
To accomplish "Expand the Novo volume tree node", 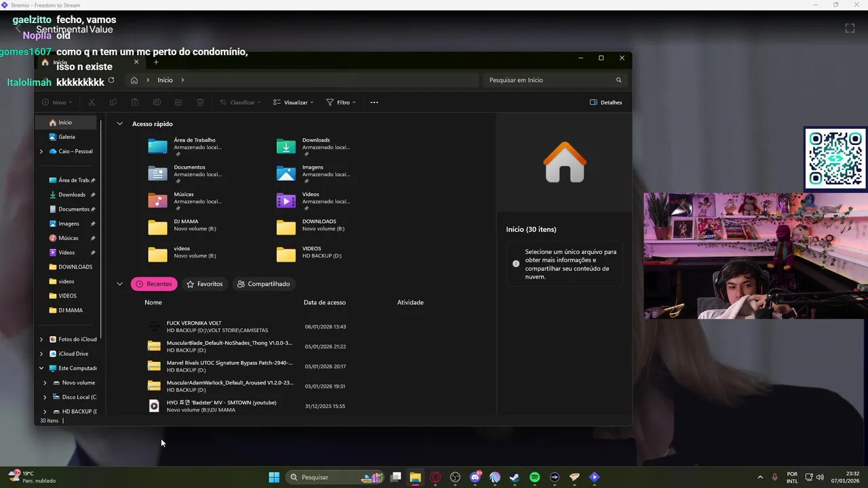I will (45, 383).
